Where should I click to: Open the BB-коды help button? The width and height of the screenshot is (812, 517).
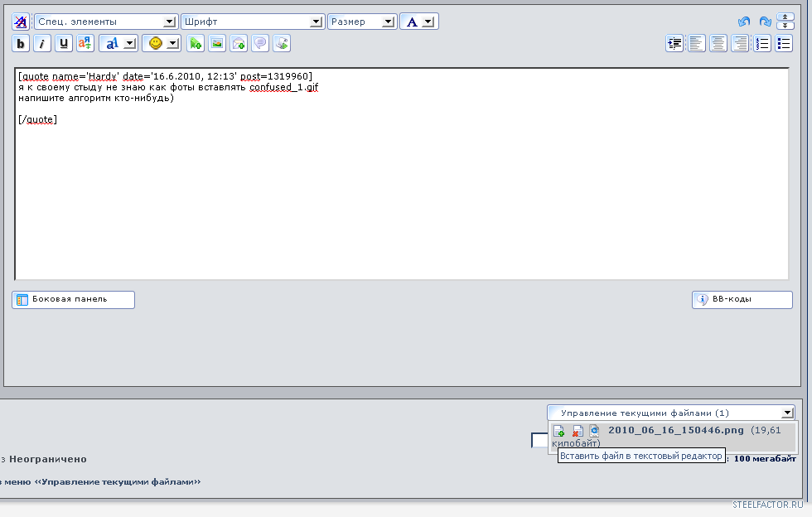coord(742,299)
